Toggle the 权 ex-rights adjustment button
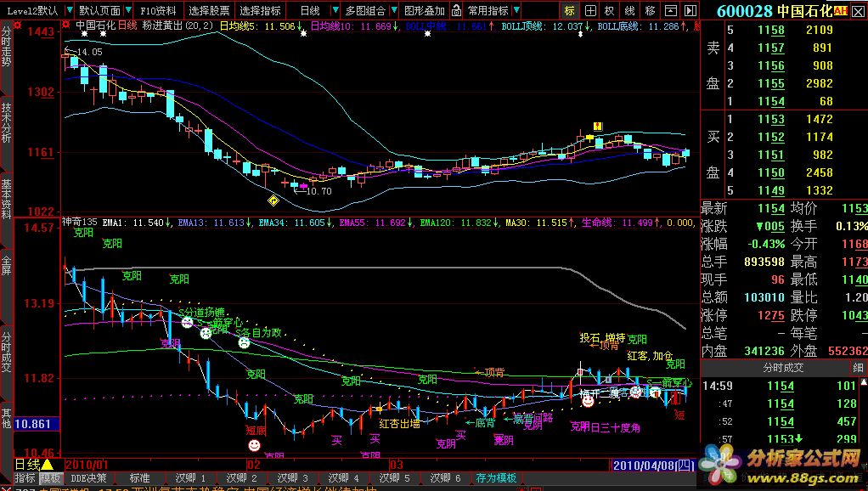Viewport: 868px width, 491px height. click(x=610, y=11)
